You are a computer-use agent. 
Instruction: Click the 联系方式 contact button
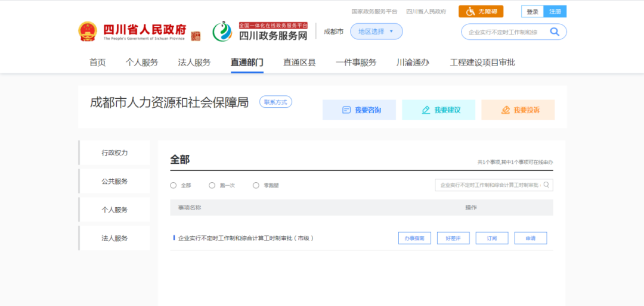pos(275,102)
